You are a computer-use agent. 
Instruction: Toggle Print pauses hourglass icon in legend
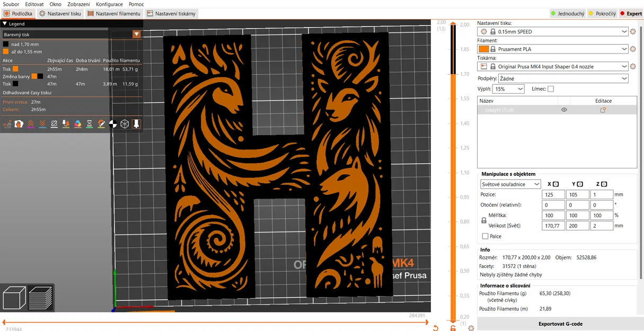(x=90, y=124)
